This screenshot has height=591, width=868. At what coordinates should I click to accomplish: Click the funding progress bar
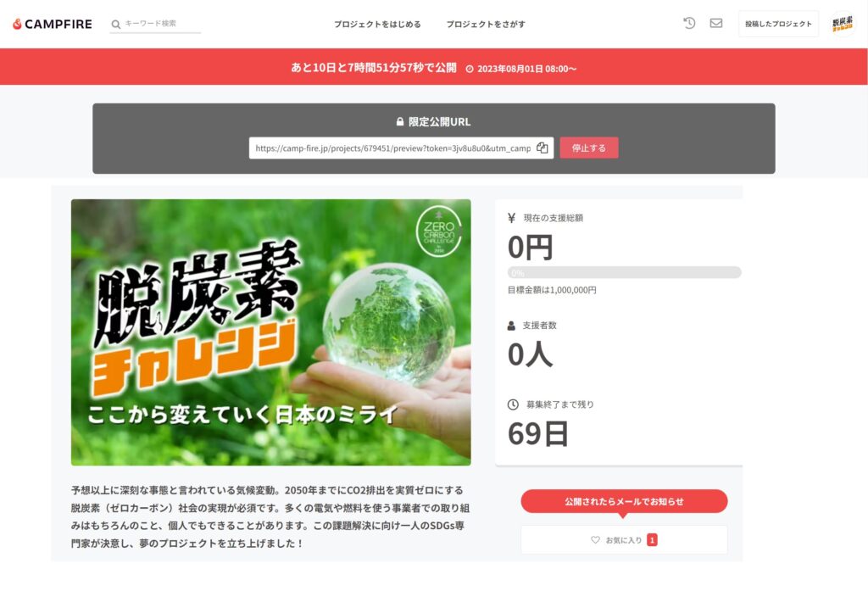pyautogui.click(x=624, y=272)
